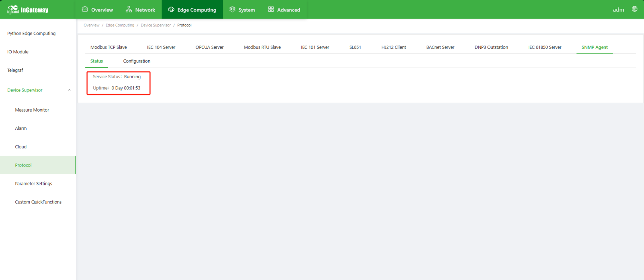Click the InGateway logo
The width and height of the screenshot is (644, 280).
(28, 10)
